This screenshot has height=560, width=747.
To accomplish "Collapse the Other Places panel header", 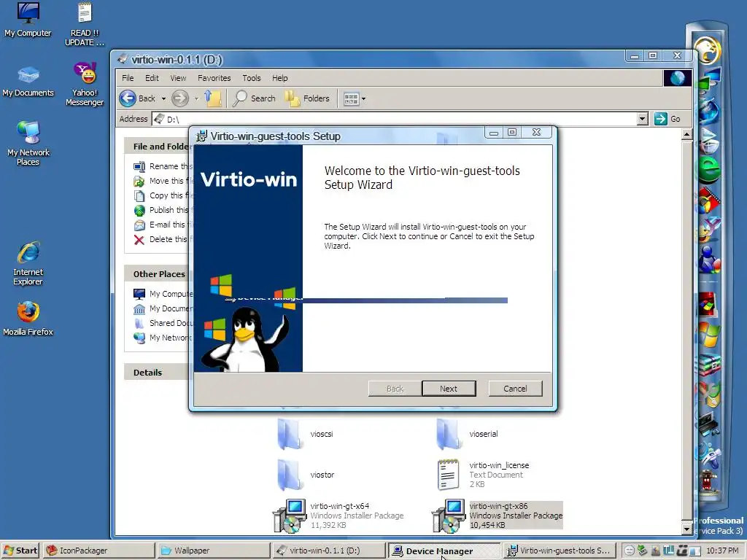I will click(158, 274).
